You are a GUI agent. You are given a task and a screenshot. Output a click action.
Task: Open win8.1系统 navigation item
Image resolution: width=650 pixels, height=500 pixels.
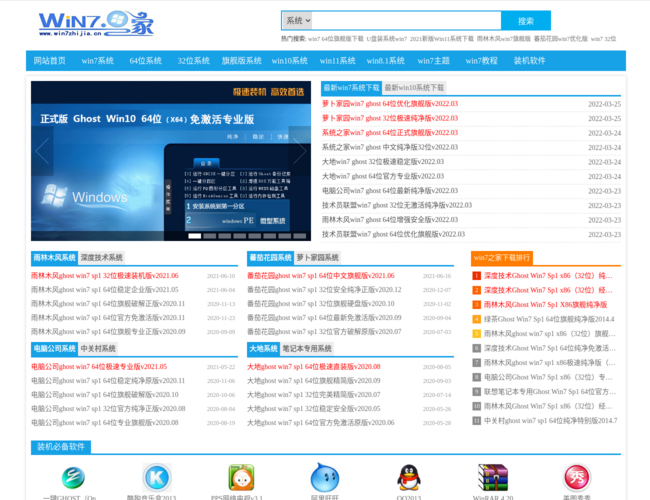386,61
